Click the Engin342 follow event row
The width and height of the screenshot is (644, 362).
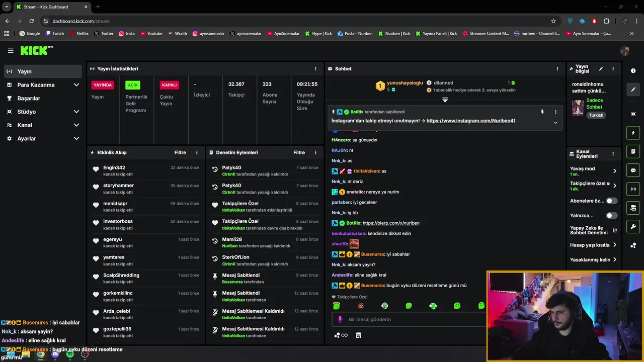click(146, 171)
